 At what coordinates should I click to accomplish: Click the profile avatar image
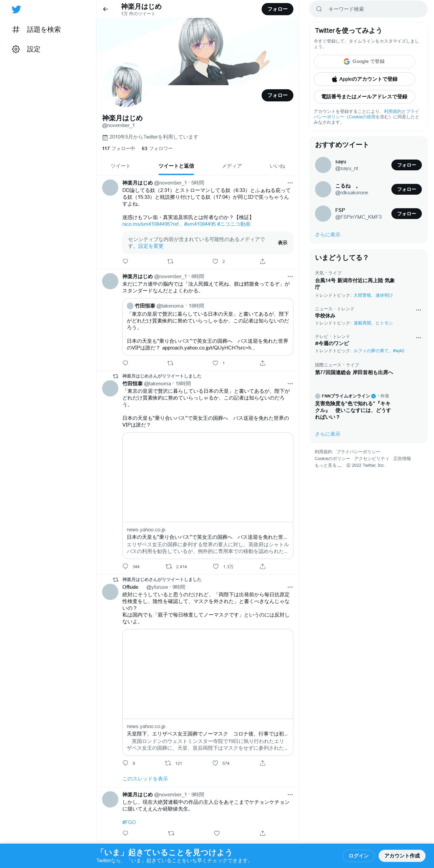[126, 85]
